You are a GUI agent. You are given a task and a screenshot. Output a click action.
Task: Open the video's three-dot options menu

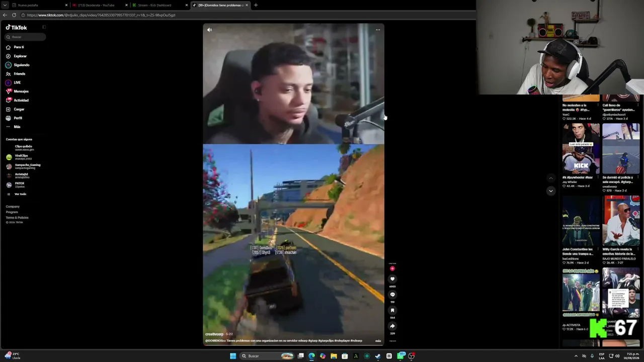tap(378, 30)
